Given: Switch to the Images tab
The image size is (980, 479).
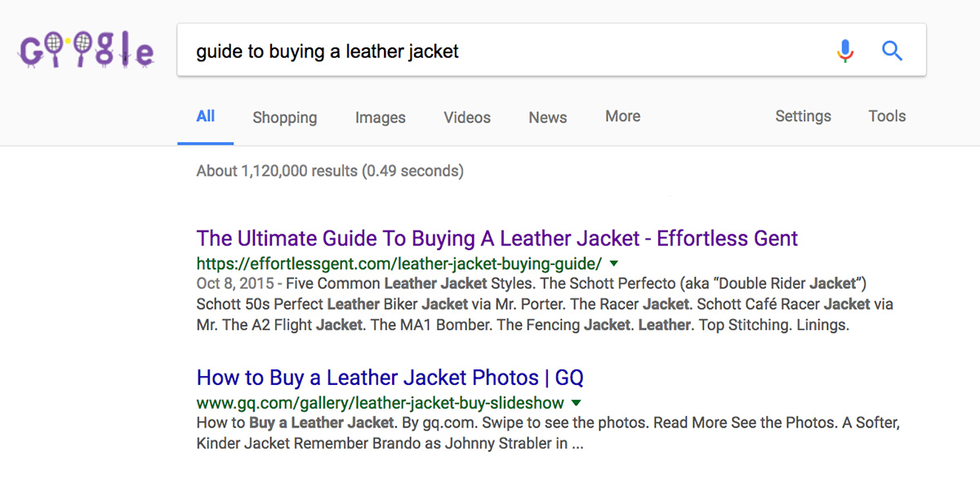Looking at the screenshot, I should (381, 117).
